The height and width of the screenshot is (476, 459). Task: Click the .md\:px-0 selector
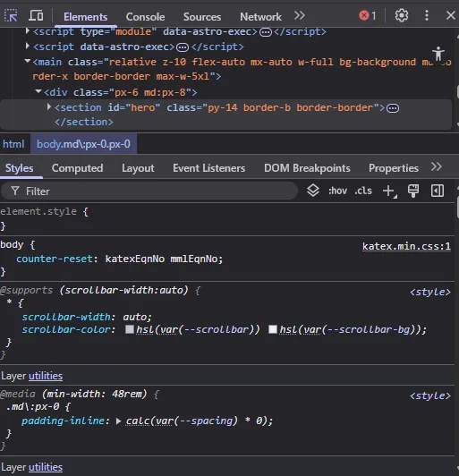click(33, 407)
